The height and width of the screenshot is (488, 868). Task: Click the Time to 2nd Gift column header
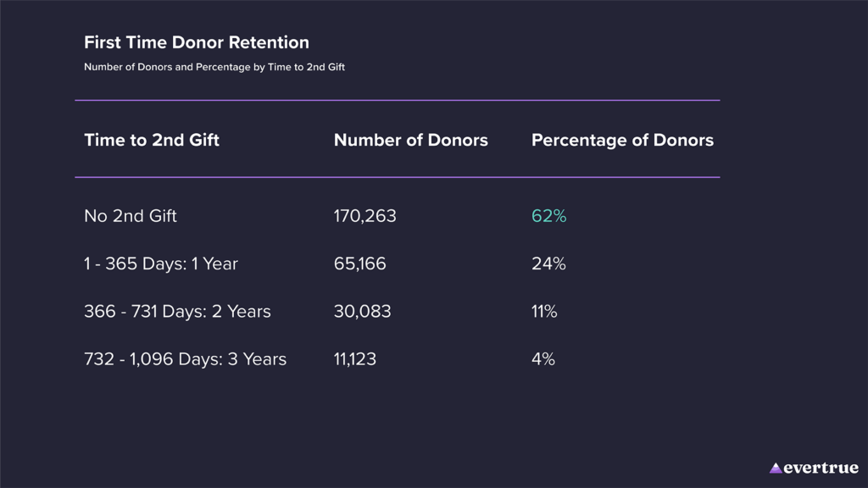click(152, 141)
